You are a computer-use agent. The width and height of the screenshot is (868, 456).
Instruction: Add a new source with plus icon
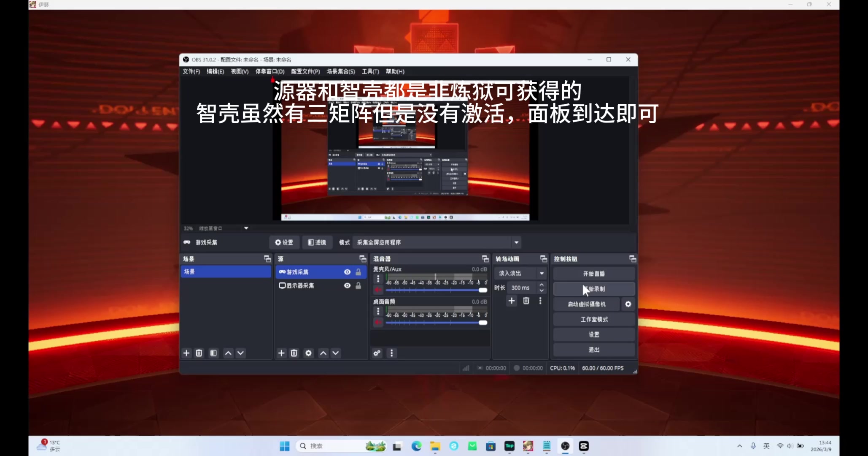pos(281,353)
